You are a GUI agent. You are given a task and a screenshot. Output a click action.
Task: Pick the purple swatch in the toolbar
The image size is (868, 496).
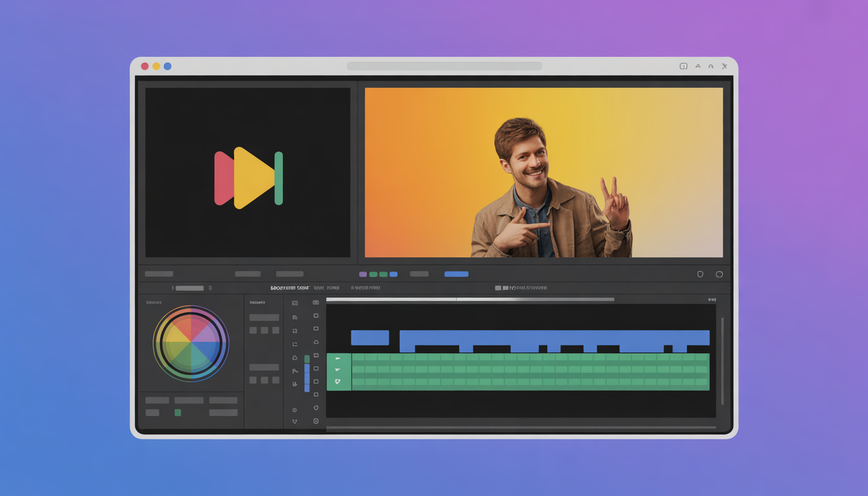tap(363, 274)
